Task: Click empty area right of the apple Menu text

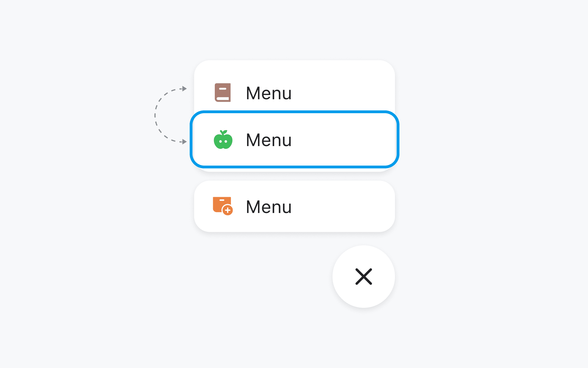Action: point(343,139)
